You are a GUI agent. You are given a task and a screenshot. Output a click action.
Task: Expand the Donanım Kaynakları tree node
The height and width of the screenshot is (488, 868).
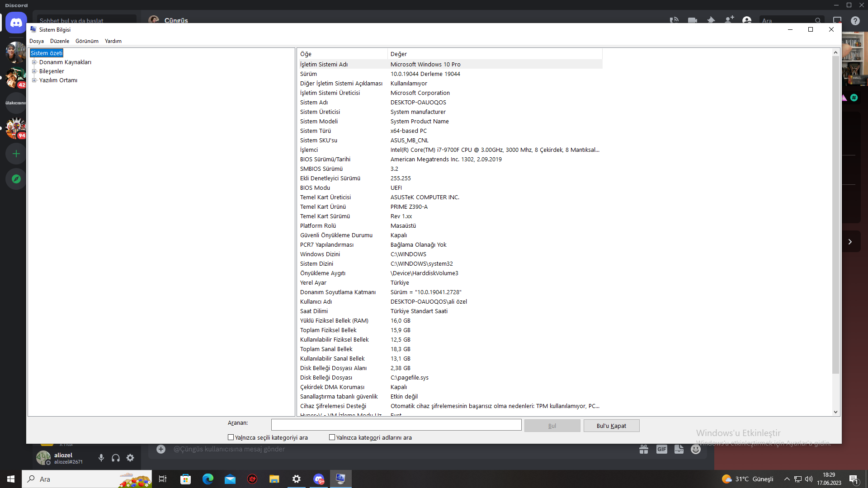click(34, 62)
